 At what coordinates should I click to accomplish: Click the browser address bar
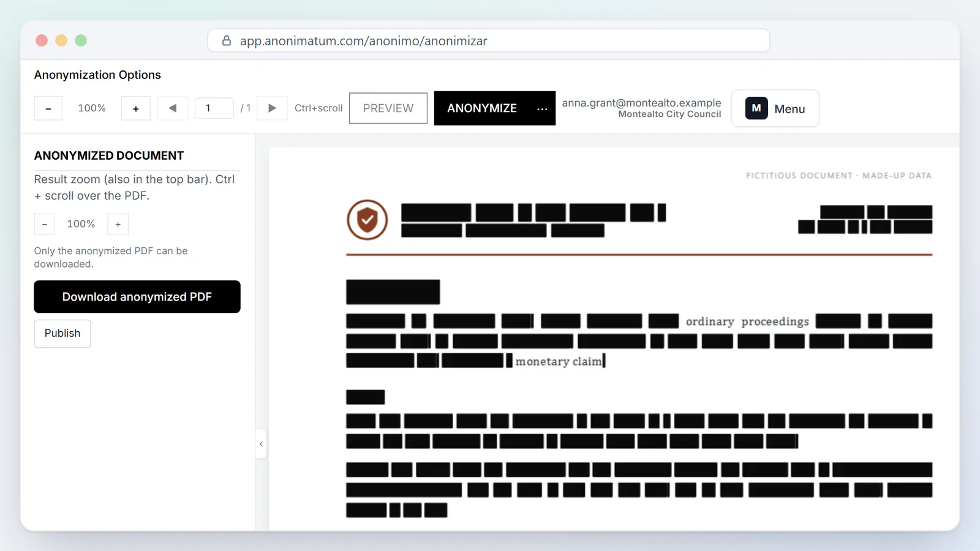[x=489, y=41]
